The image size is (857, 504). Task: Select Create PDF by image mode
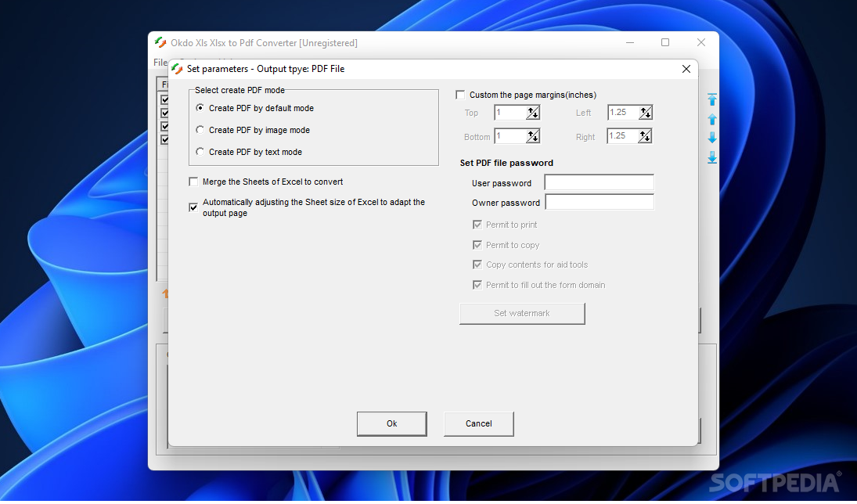point(200,130)
